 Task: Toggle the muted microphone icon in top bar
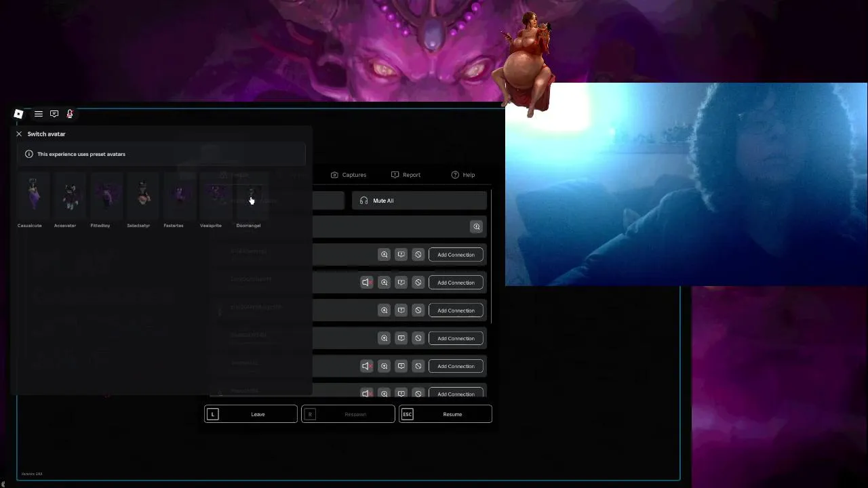pos(70,114)
